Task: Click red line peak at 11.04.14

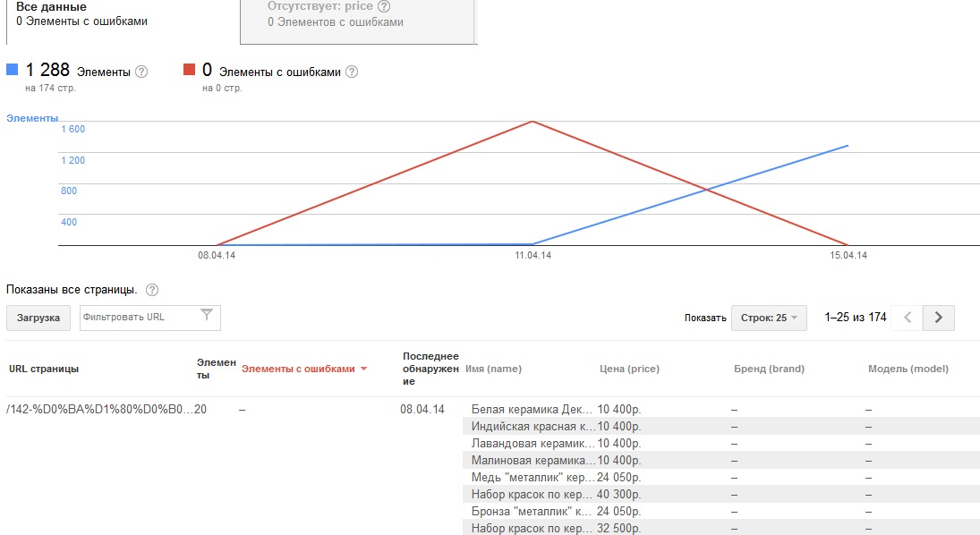Action: 533,122
